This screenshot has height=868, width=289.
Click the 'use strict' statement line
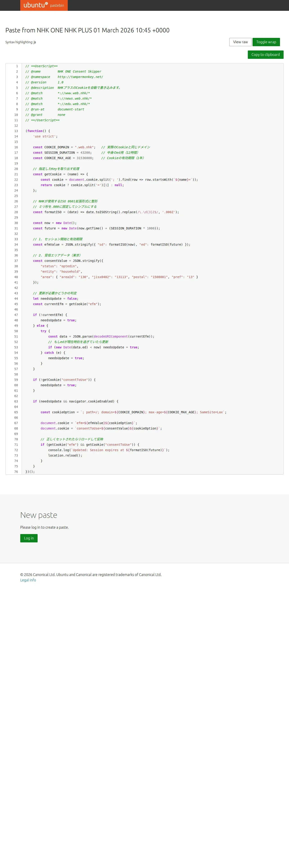click(x=45, y=137)
